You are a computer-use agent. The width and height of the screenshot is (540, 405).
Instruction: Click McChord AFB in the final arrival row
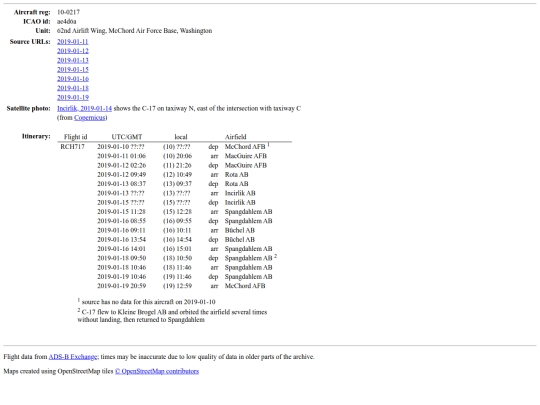coord(245,286)
